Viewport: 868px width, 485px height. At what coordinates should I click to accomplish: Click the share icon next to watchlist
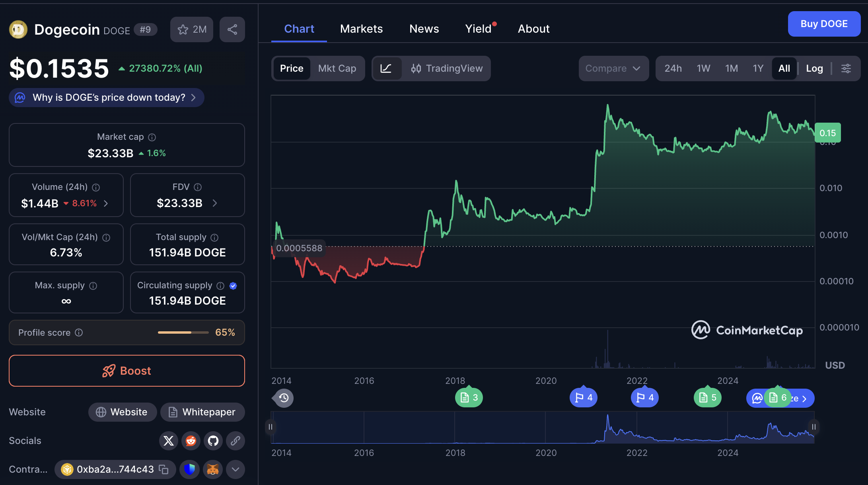[232, 29]
